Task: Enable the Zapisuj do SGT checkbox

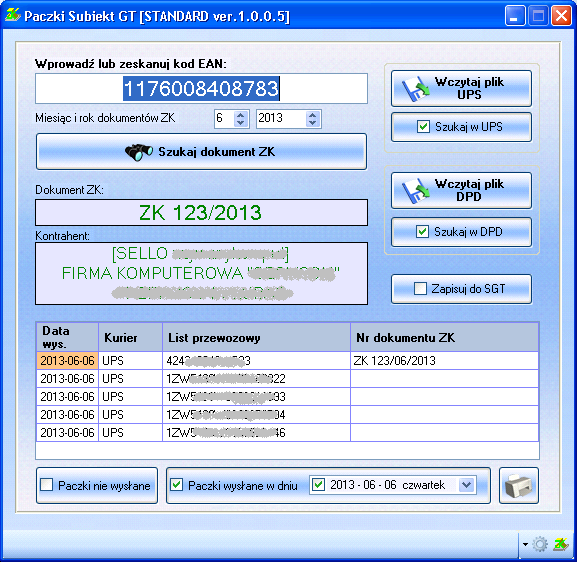Action: [x=420, y=289]
